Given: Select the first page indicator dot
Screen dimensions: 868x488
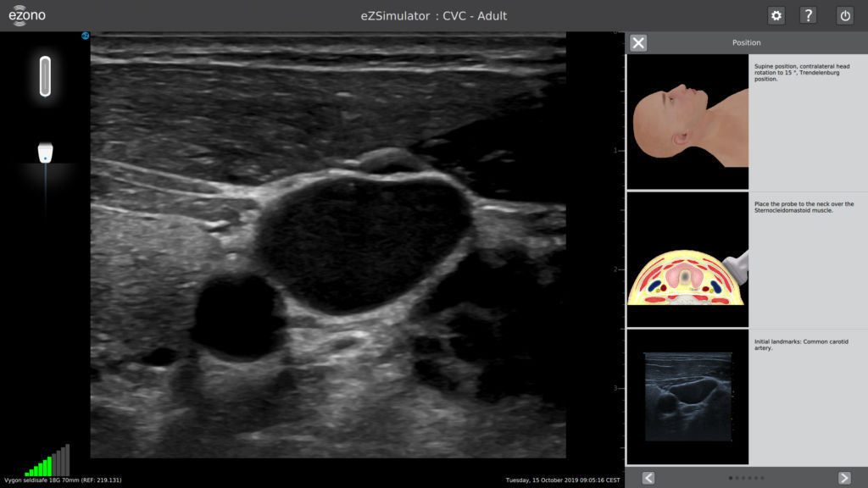Looking at the screenshot, I should point(731,478).
